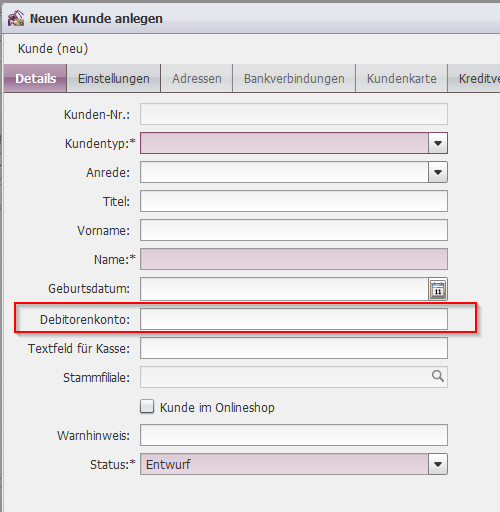Click into the Vorname text field
The image size is (500, 512).
pyautogui.click(x=294, y=230)
